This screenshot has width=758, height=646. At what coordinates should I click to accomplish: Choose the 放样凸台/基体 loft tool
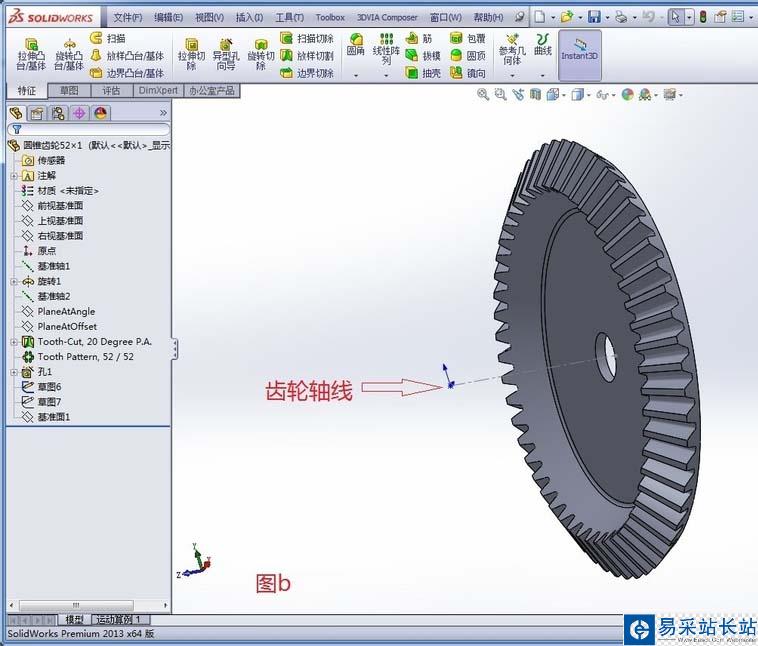pyautogui.click(x=128, y=56)
